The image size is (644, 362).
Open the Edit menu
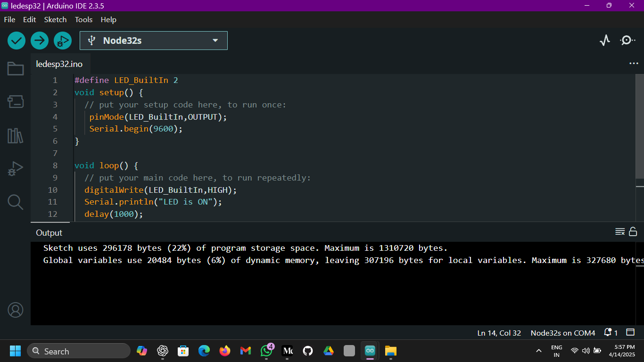click(x=29, y=20)
